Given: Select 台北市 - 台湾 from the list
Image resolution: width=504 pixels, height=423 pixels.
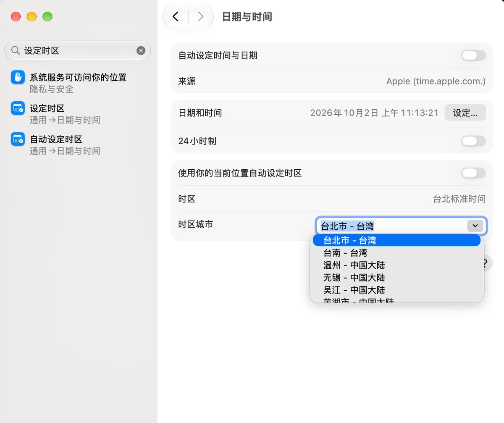Looking at the screenshot, I should coord(396,240).
